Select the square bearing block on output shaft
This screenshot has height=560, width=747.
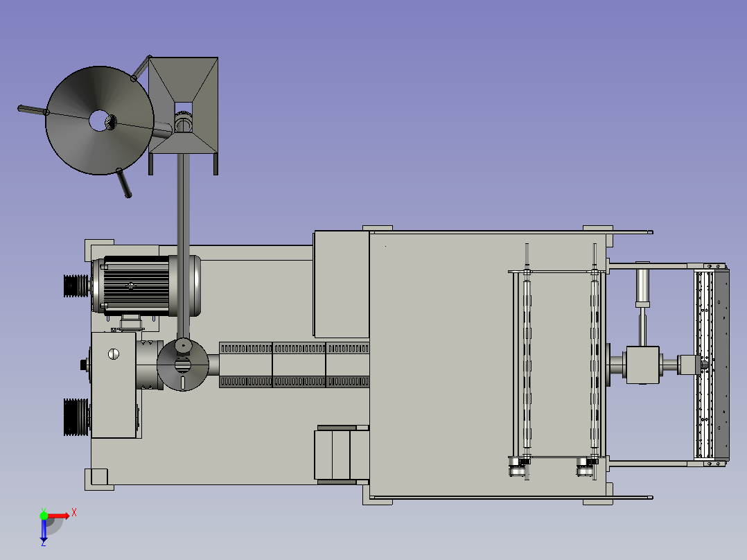click(642, 365)
